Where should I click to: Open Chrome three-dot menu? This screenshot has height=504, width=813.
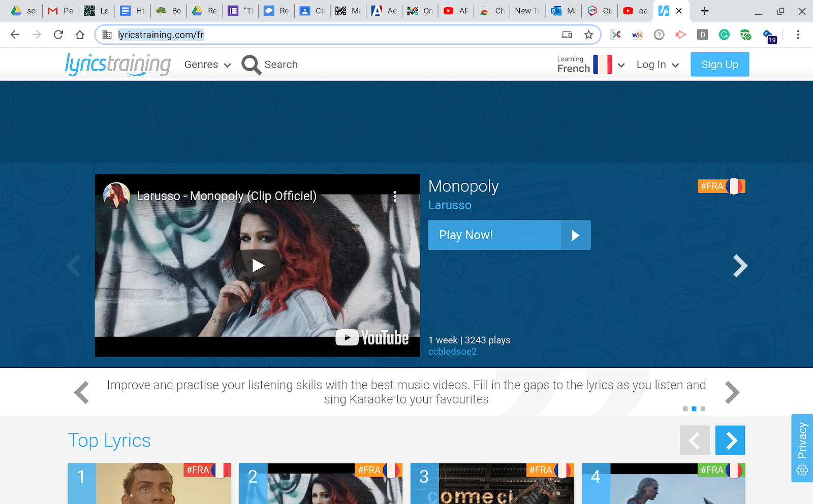[798, 35]
